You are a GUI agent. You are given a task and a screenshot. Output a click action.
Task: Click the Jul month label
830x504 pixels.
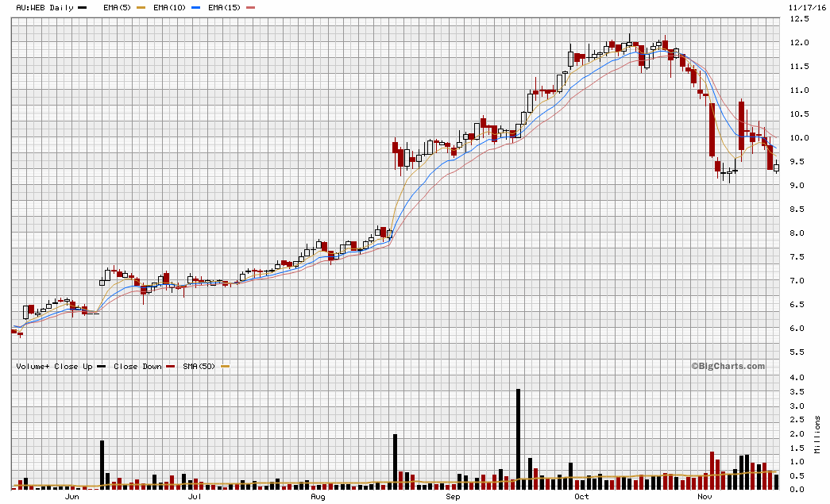tap(195, 497)
